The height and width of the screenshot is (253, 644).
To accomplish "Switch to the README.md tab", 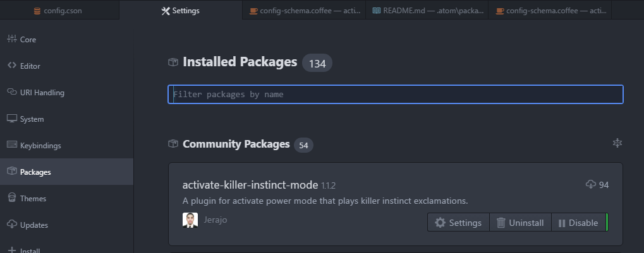I will click(427, 10).
